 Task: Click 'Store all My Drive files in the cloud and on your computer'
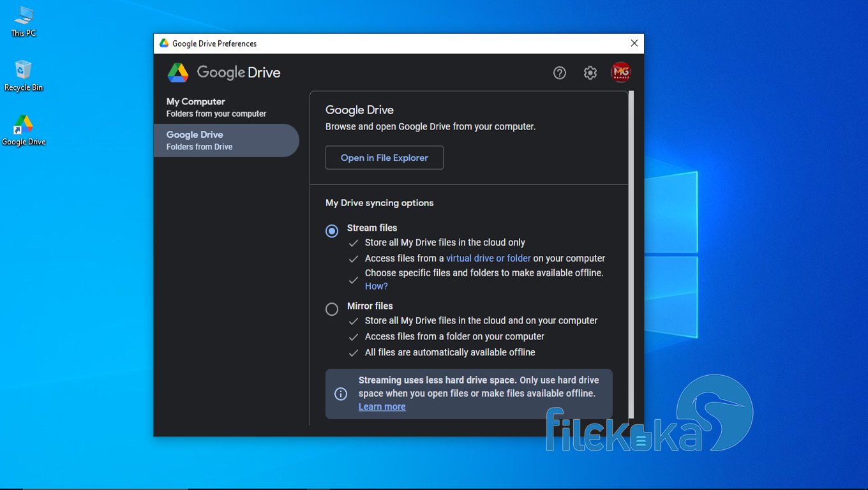pyautogui.click(x=481, y=321)
